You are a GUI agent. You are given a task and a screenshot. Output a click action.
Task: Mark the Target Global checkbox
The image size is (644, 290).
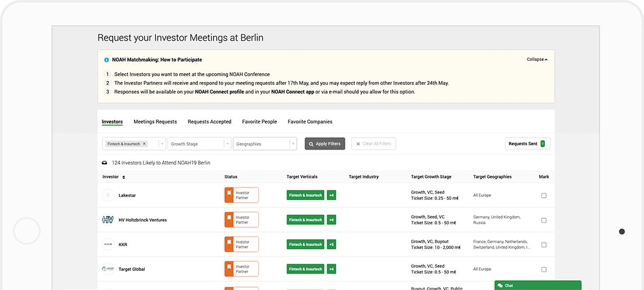pyautogui.click(x=544, y=269)
